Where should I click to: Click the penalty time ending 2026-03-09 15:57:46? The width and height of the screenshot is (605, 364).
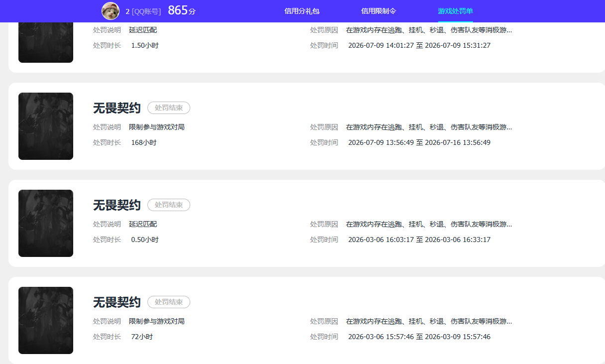[x=419, y=337]
